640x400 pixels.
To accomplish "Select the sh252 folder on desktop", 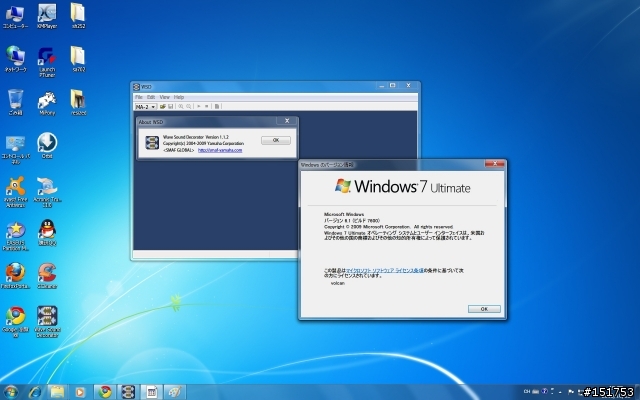I will click(x=78, y=16).
